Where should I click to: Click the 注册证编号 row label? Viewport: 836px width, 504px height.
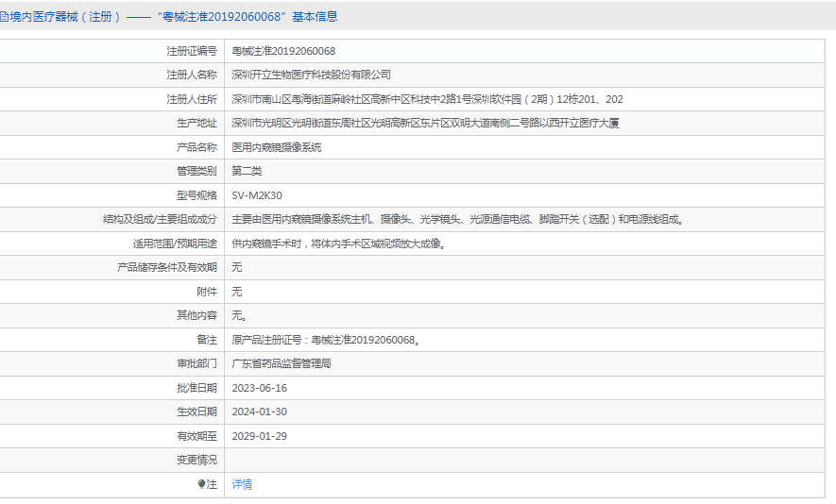pos(192,51)
